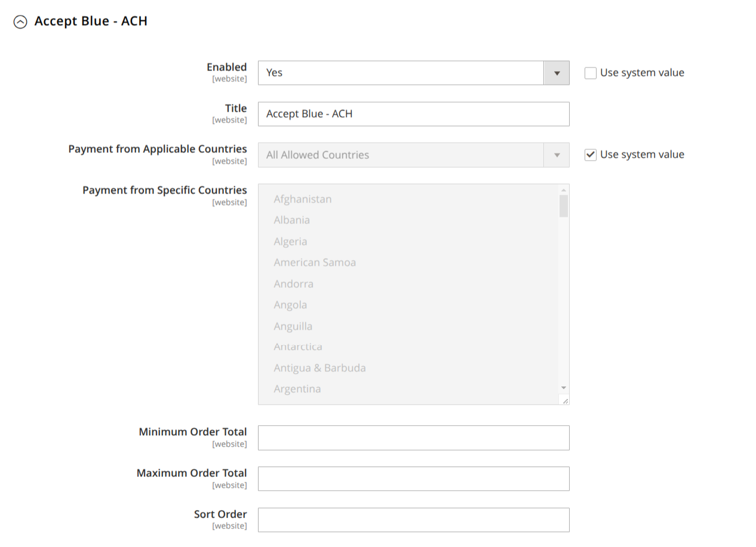
Task: Collapse the Accept Blue - ACH section
Action: pos(20,22)
